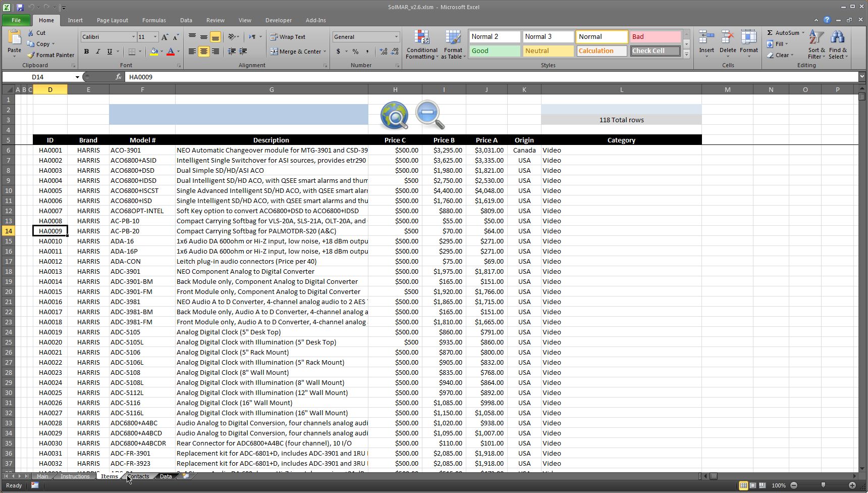
Task: Save workbook from Quick Access Toolbar
Action: coord(20,7)
